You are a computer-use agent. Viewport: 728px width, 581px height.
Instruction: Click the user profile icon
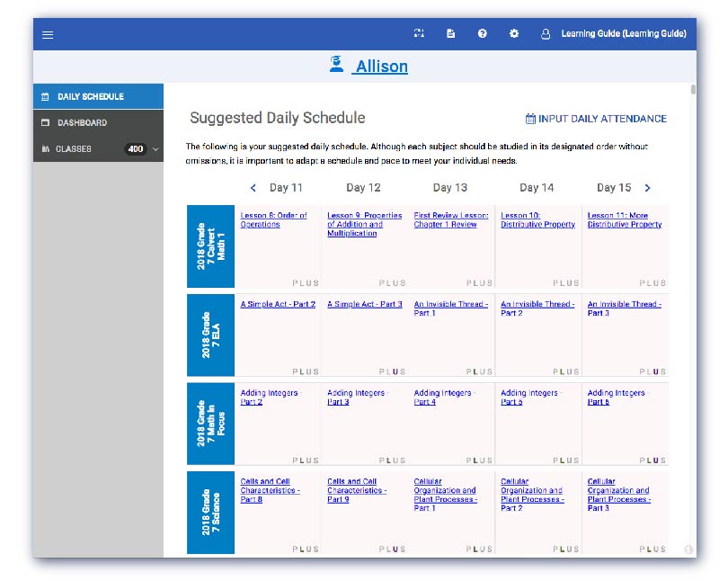click(x=546, y=34)
